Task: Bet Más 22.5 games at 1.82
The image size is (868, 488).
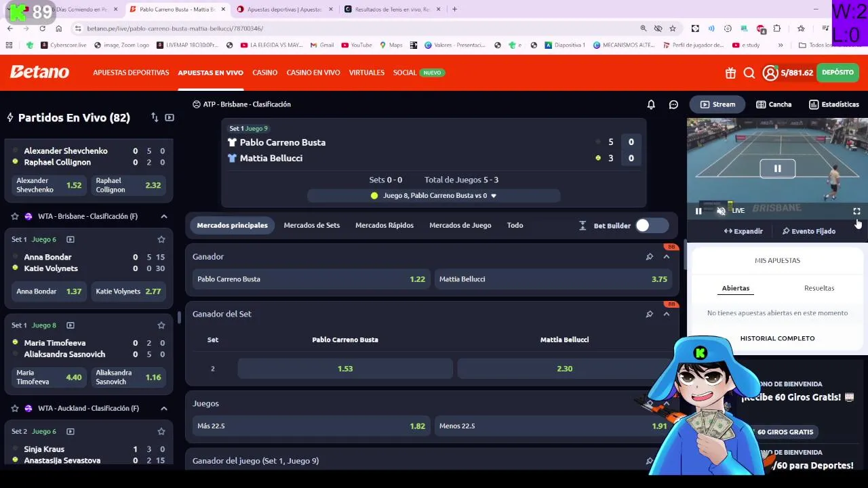Action: (311, 426)
